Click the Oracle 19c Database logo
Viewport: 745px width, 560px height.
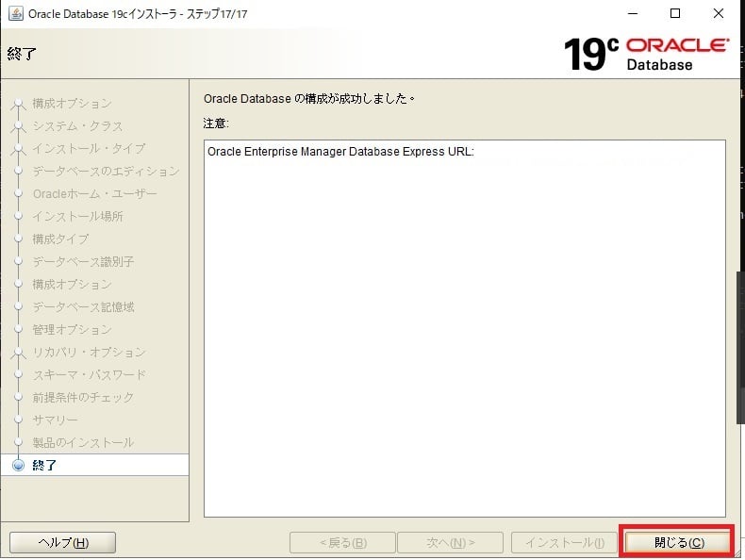[x=646, y=54]
